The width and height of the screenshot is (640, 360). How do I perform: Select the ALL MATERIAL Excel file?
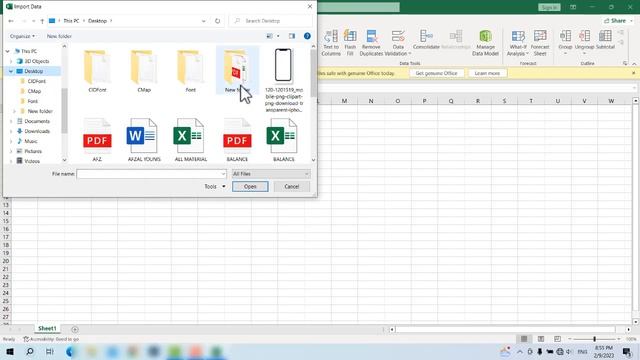(x=190, y=140)
